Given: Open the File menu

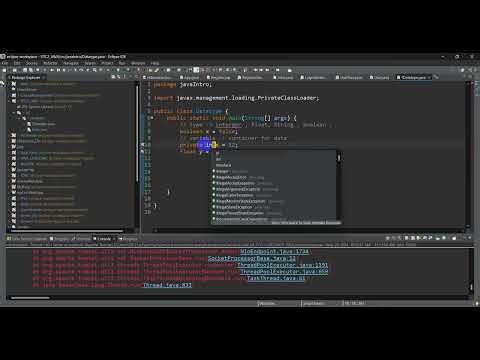Looking at the screenshot, I should pyautogui.click(x=5, y=63).
